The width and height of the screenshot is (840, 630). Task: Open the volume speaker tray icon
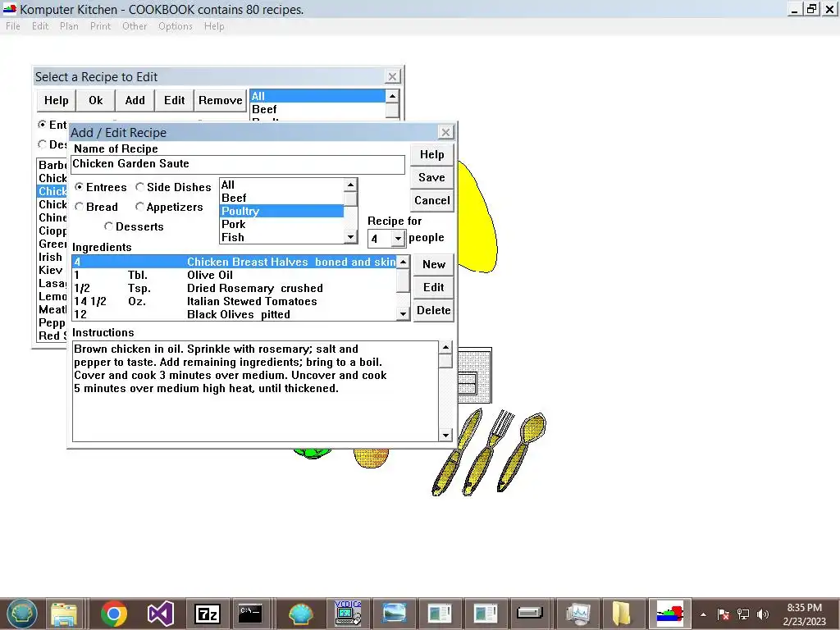(x=763, y=614)
